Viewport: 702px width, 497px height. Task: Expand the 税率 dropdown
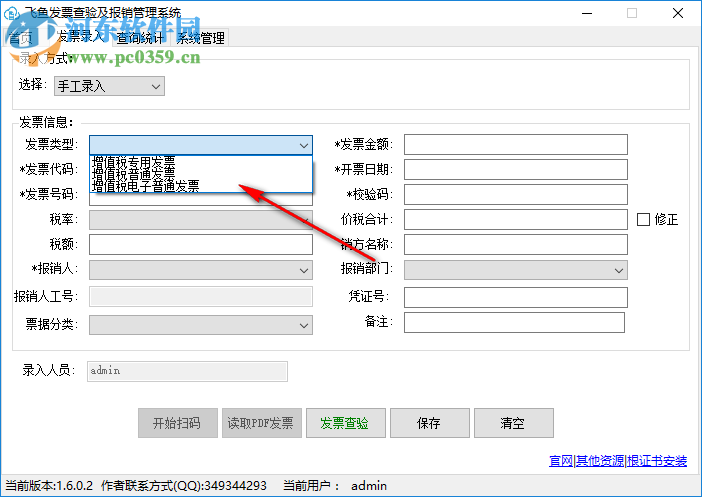click(x=201, y=220)
